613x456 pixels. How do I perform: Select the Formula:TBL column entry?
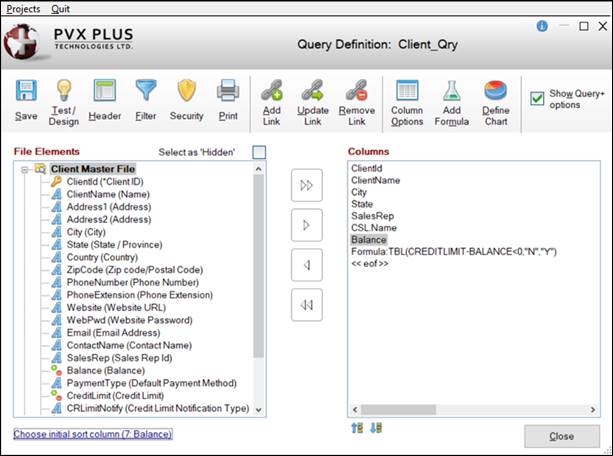[x=453, y=252]
